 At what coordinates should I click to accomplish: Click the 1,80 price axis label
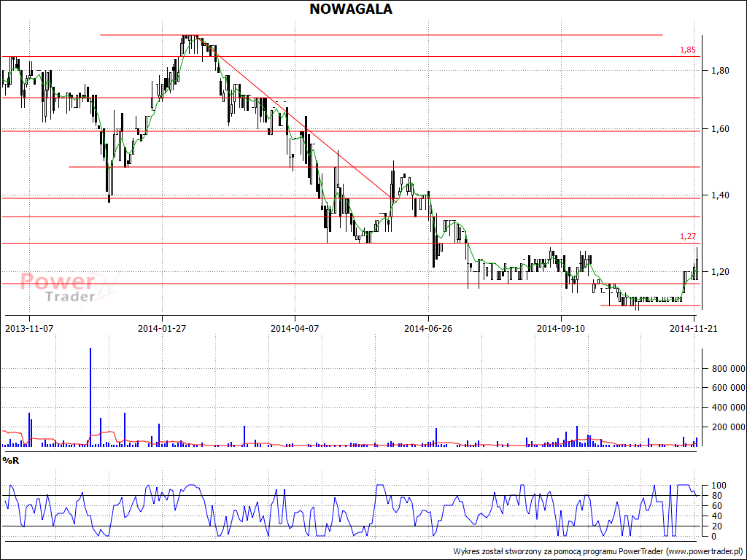(720, 71)
